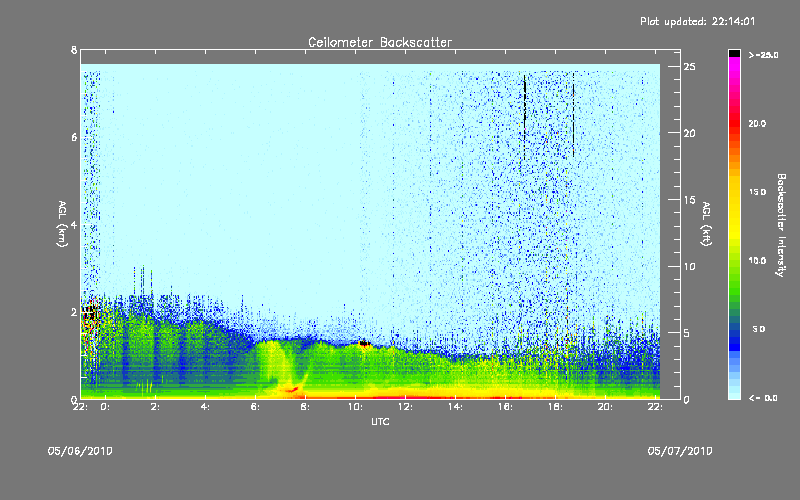
Task: Click the '16:' time tick label
Action: [506, 407]
